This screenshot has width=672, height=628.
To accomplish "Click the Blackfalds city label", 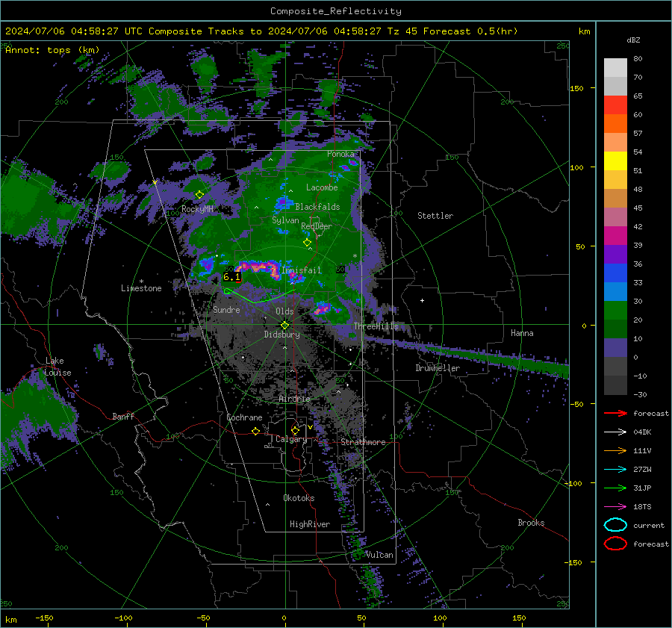I will coord(317,207).
